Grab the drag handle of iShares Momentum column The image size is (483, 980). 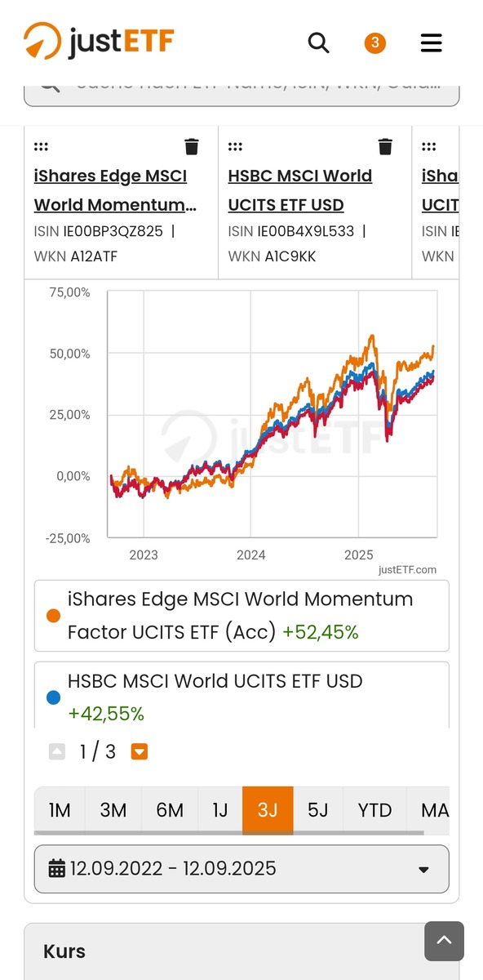click(41, 147)
